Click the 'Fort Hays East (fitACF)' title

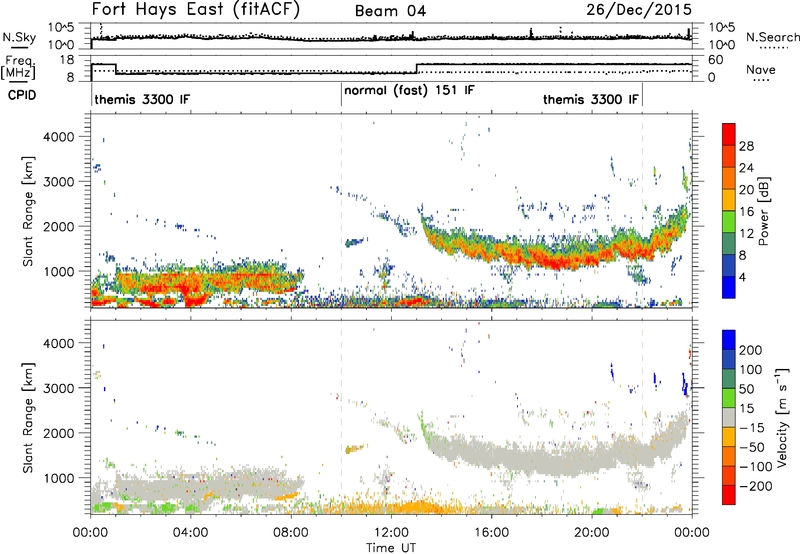pos(196,9)
